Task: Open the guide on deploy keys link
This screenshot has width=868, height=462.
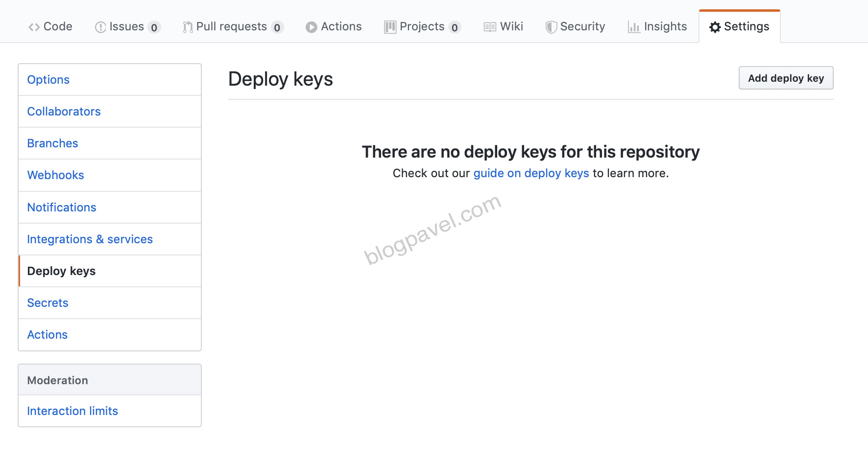Action: click(x=530, y=173)
